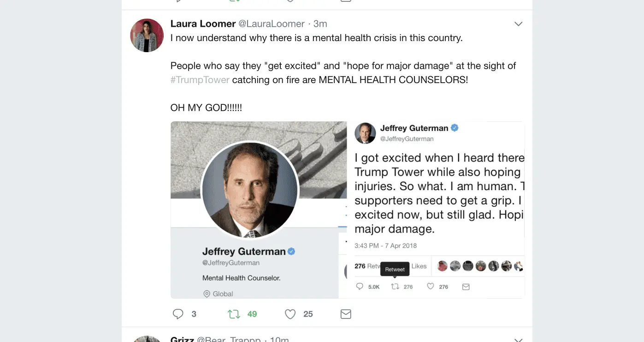Screen dimensions: 644x342
Task: Click envelope icon in embedded Guterman tweet
Action: [466, 287]
